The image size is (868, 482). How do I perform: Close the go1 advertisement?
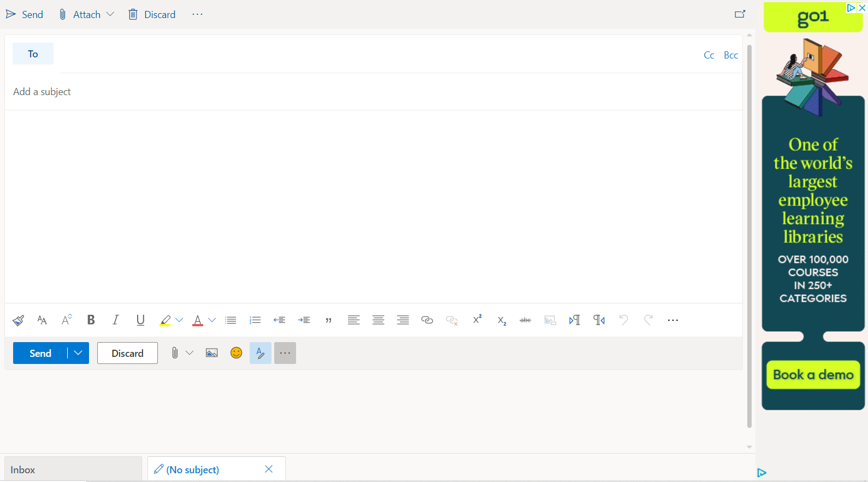point(862,8)
